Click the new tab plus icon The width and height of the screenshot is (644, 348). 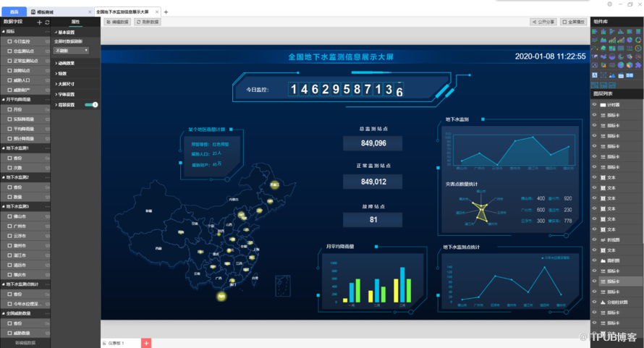click(x=166, y=12)
